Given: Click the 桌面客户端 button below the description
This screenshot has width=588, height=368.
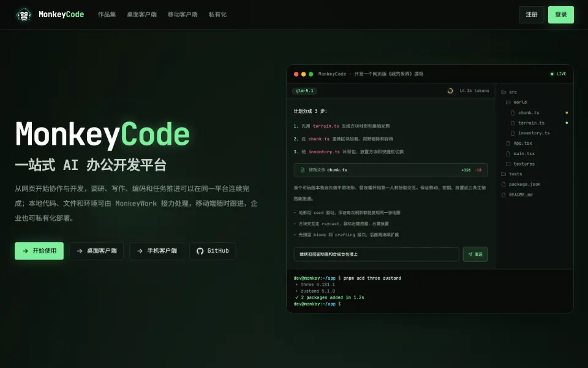Looking at the screenshot, I should click(x=96, y=251).
